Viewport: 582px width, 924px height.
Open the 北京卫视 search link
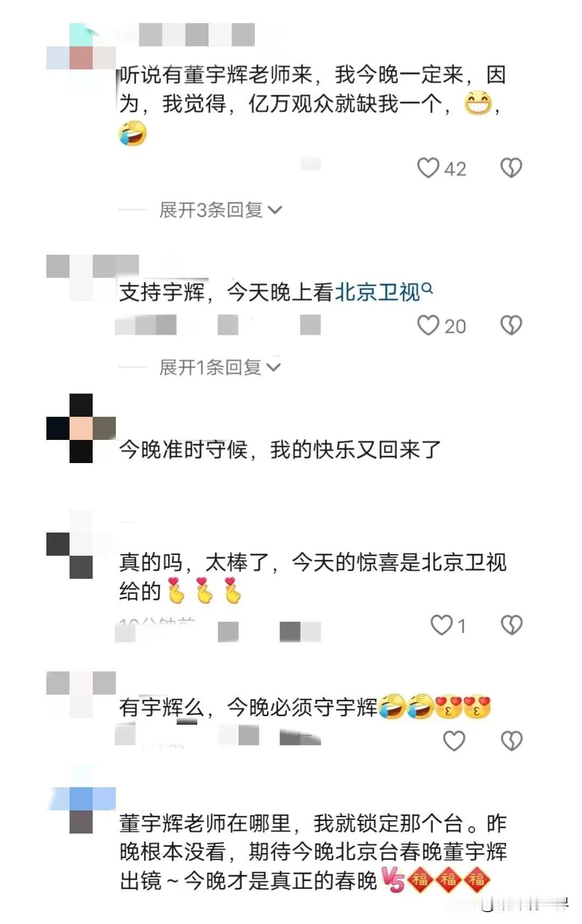pyautogui.click(x=377, y=292)
